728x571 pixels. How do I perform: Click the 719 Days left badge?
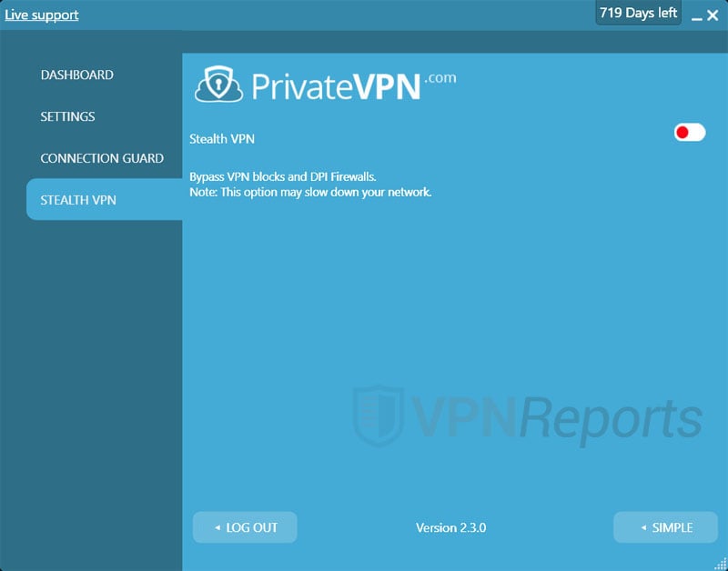click(638, 14)
